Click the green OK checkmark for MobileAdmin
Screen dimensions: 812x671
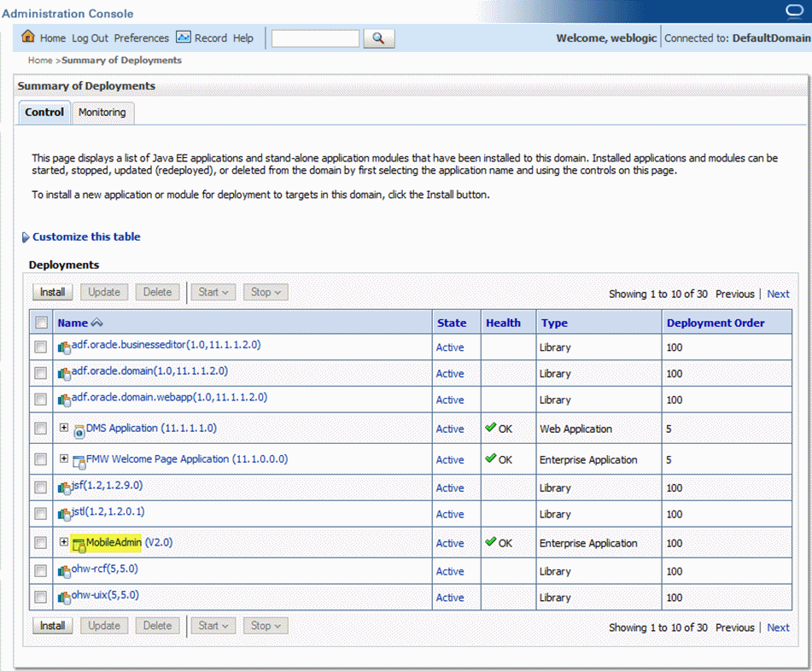pos(491,541)
